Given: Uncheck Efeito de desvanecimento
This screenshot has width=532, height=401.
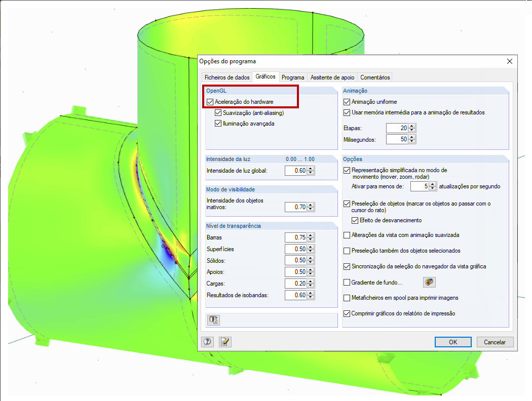Looking at the screenshot, I should click(354, 220).
